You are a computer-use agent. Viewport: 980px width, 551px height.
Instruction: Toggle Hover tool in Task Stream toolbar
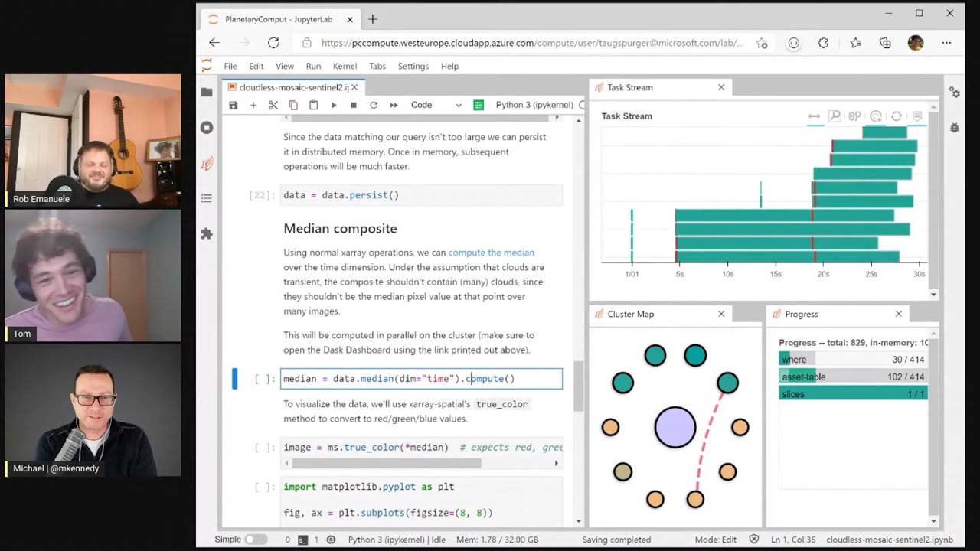tap(916, 116)
